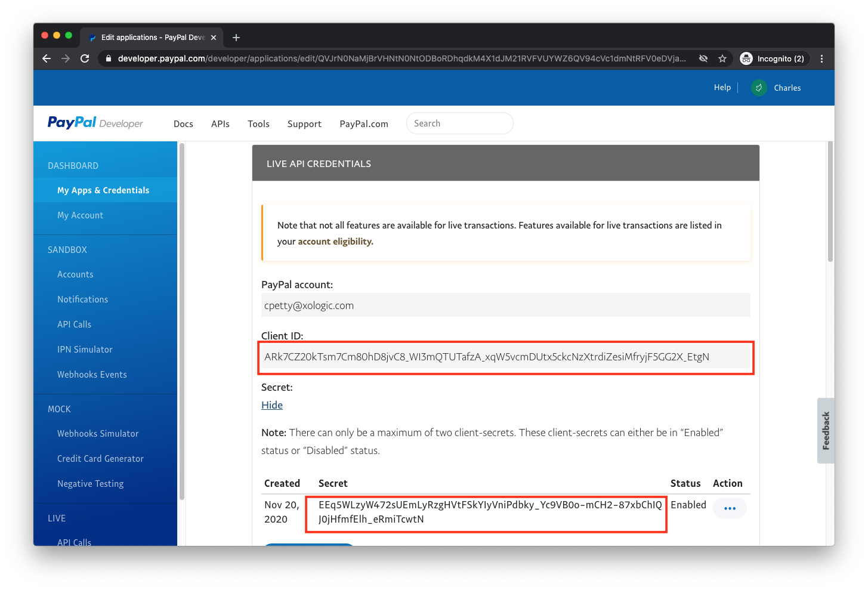Open the APIs menu
868x590 pixels.
click(x=220, y=124)
